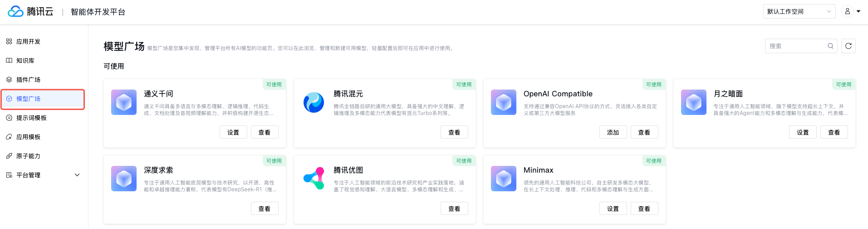Click the 通义千问 cube icon
Screen dimensions: 868x229
click(124, 102)
